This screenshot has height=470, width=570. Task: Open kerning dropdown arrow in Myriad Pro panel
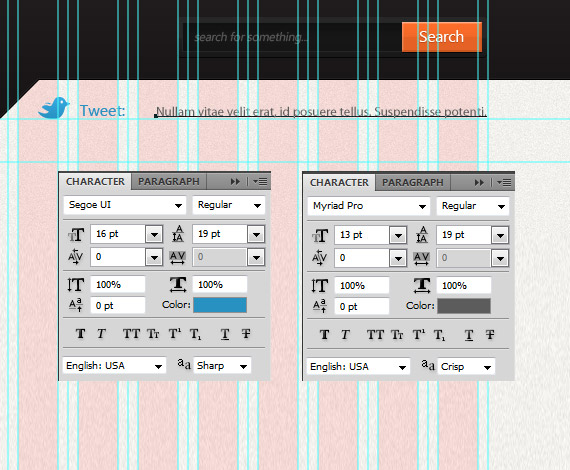click(x=398, y=258)
